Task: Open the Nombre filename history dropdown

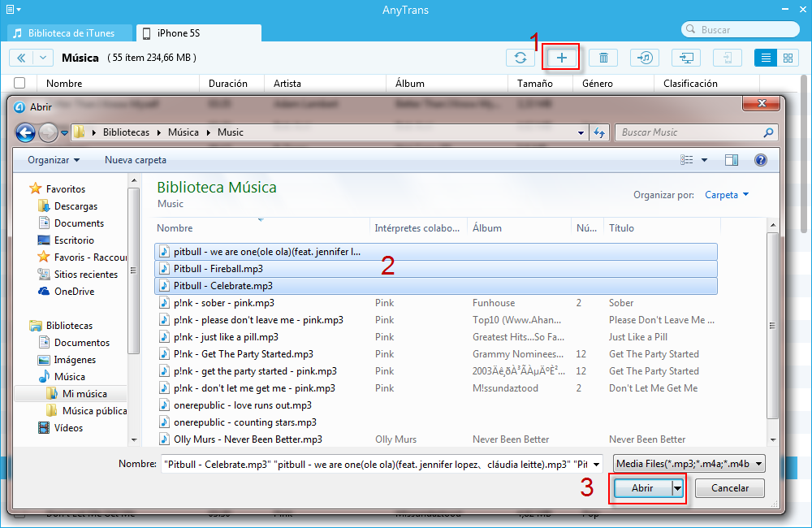Action: tap(597, 465)
